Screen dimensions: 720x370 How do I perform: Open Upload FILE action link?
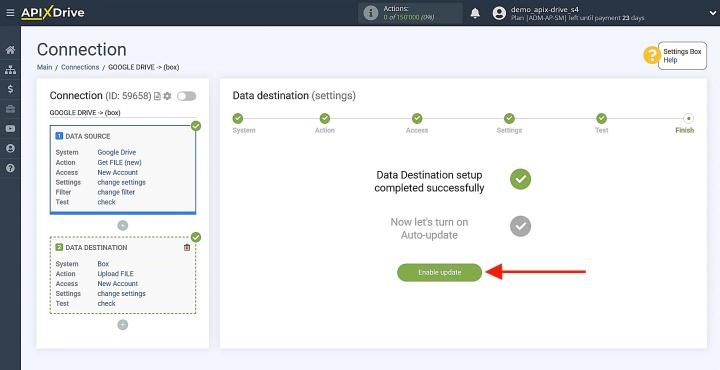tap(116, 274)
